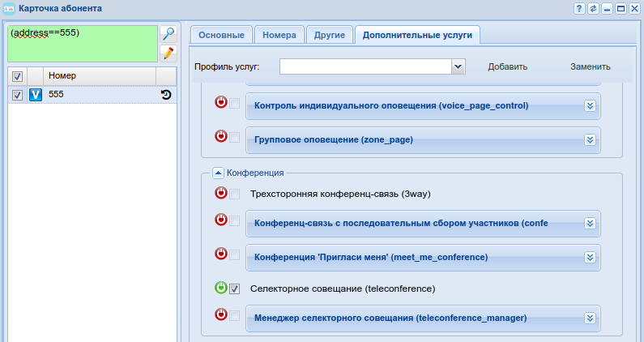Click the magnifier search icon beside filter

click(168, 34)
